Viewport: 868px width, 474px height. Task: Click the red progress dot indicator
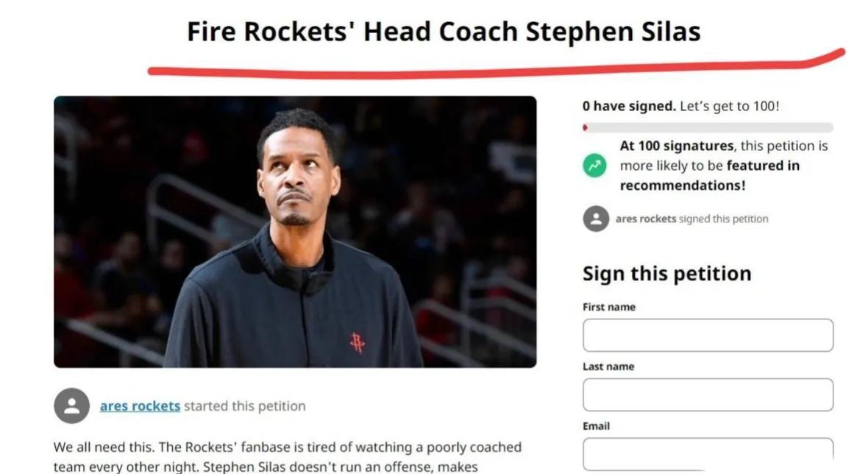coord(585,127)
